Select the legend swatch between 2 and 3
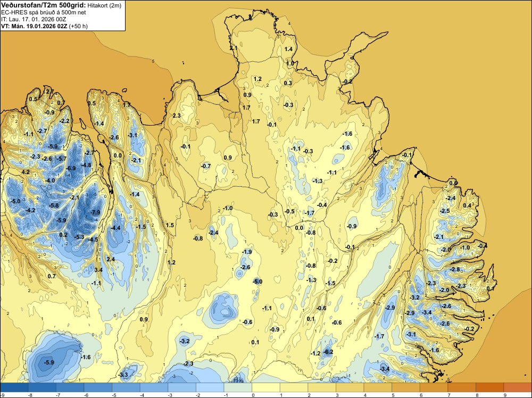532x398 pixels. coord(322,387)
